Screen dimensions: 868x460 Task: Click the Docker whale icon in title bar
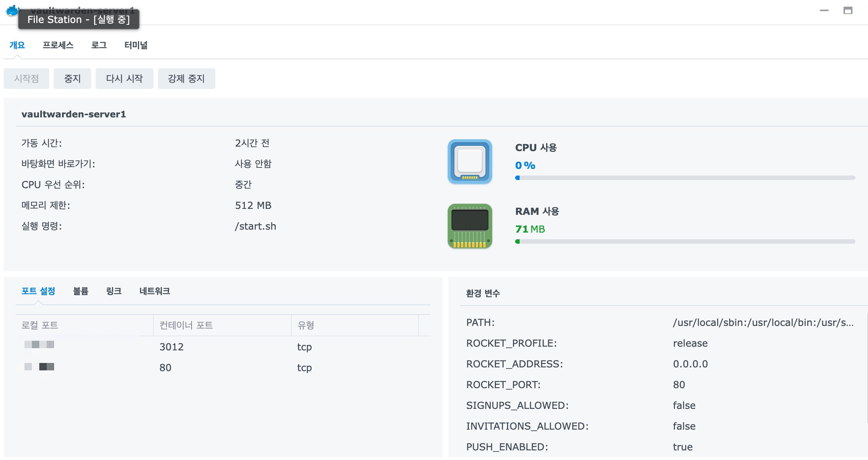coord(12,11)
